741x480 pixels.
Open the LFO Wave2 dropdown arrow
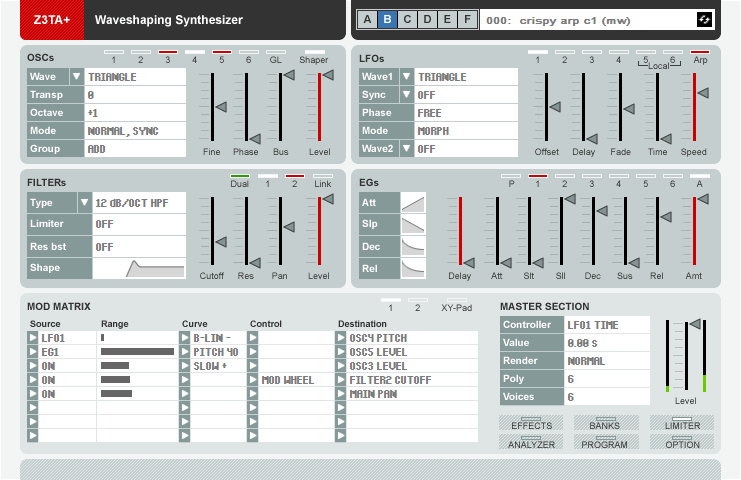point(406,148)
